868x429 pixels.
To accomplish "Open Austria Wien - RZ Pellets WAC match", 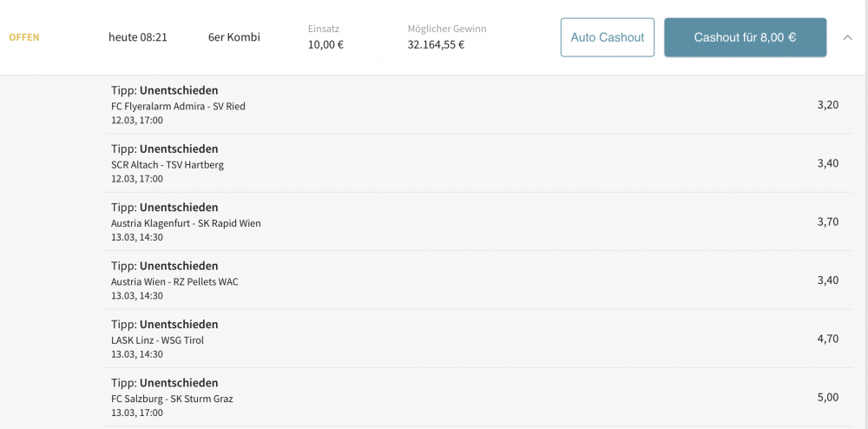I will pyautogui.click(x=175, y=281).
